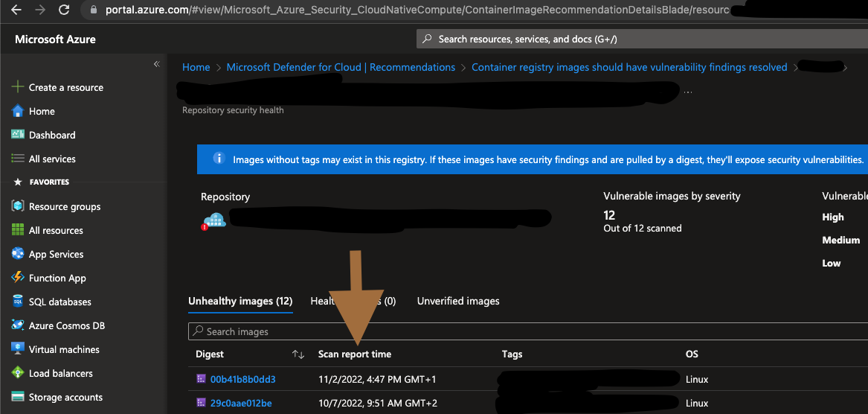
Task: Open Microsoft Defender for Cloud | Recommendations breadcrumb
Action: 341,67
